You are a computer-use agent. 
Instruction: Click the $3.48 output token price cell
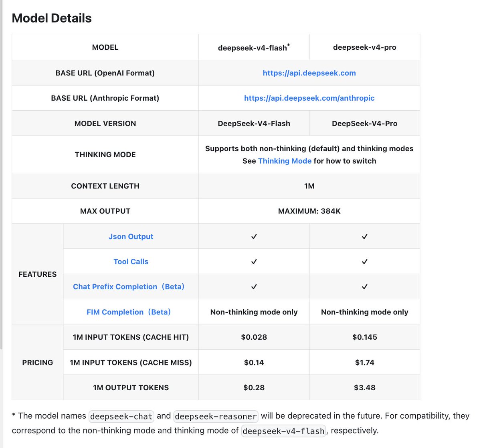click(364, 387)
